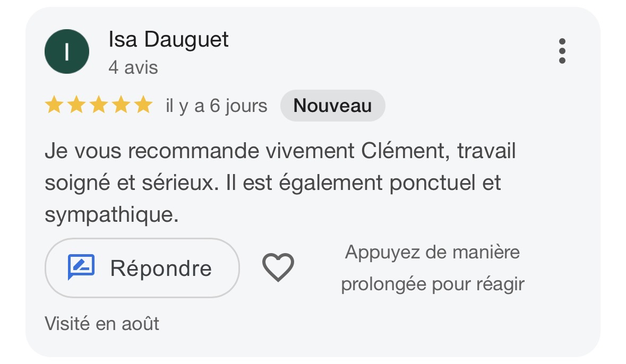Select the first yellow star
This screenshot has height=364, width=626.
[54, 106]
